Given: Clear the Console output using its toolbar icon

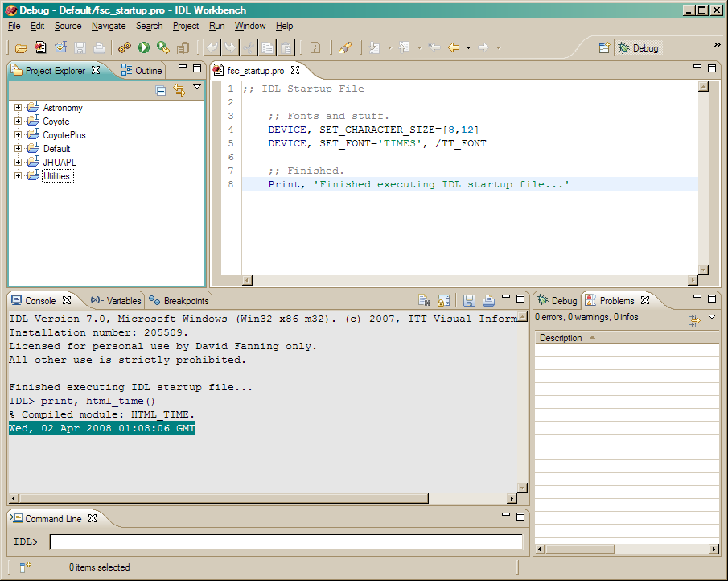Looking at the screenshot, I should 425,300.
